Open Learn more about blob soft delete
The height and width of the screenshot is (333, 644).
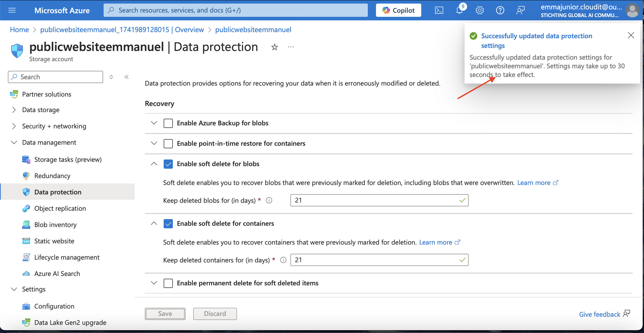tap(538, 183)
